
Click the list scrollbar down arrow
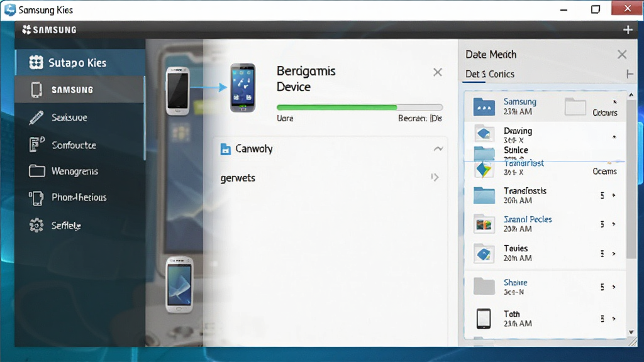click(x=631, y=332)
